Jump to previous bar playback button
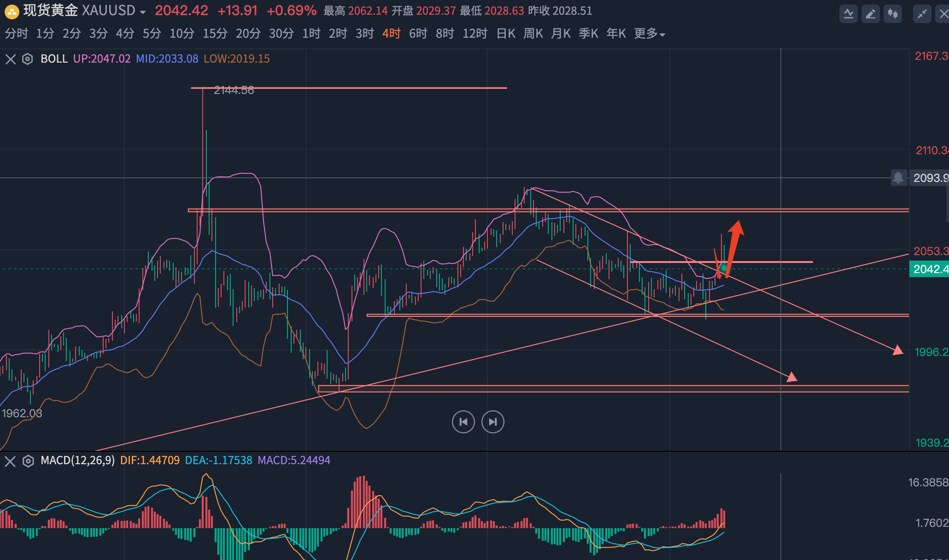This screenshot has height=560, width=949. [463, 422]
